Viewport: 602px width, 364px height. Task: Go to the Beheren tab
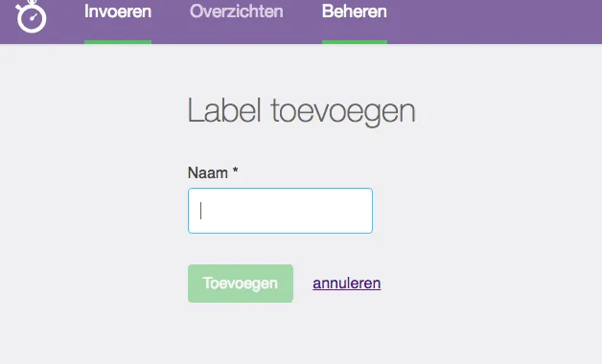(x=355, y=11)
